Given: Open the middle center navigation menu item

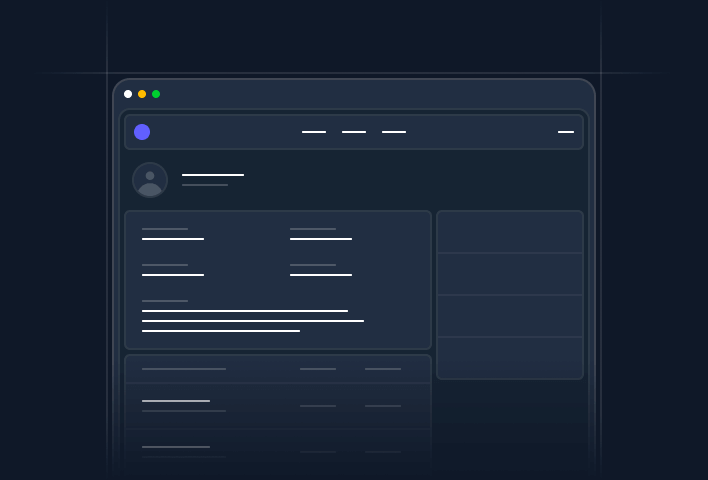Looking at the screenshot, I should point(354,132).
